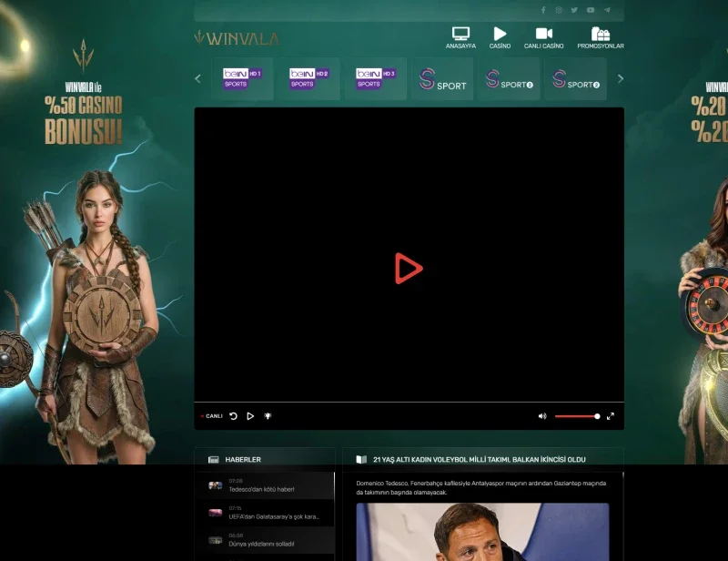Image resolution: width=728 pixels, height=561 pixels.
Task: Open the Instagram social icon
Action: pos(559,10)
